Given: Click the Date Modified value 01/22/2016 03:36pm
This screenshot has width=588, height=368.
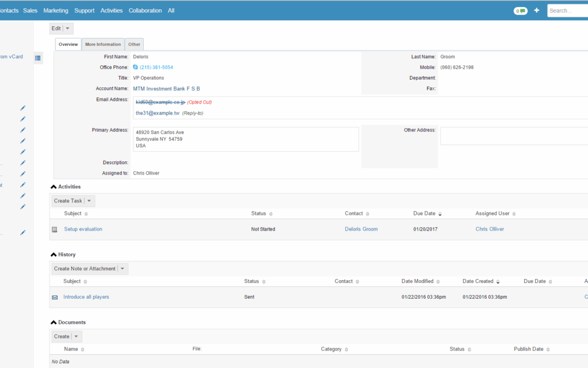Looking at the screenshot, I should 424,297.
